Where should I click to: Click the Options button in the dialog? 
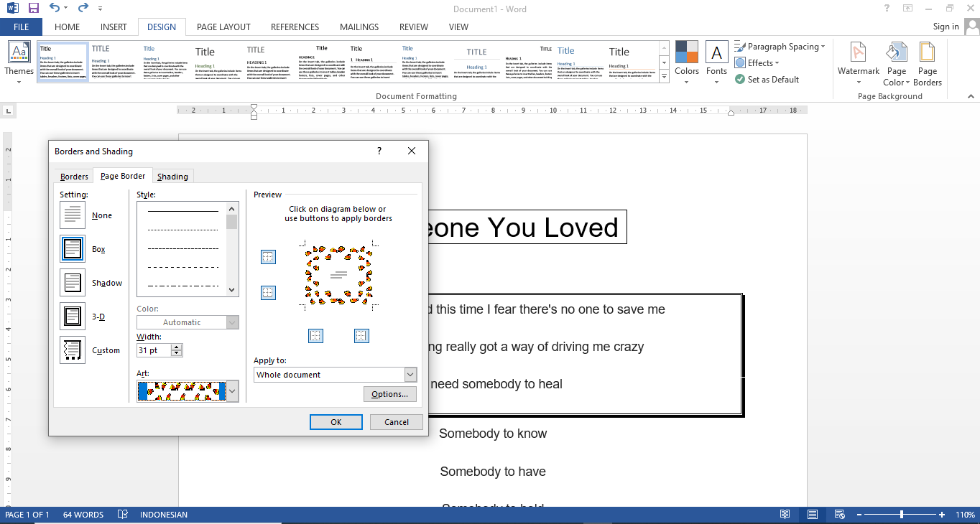pos(389,393)
